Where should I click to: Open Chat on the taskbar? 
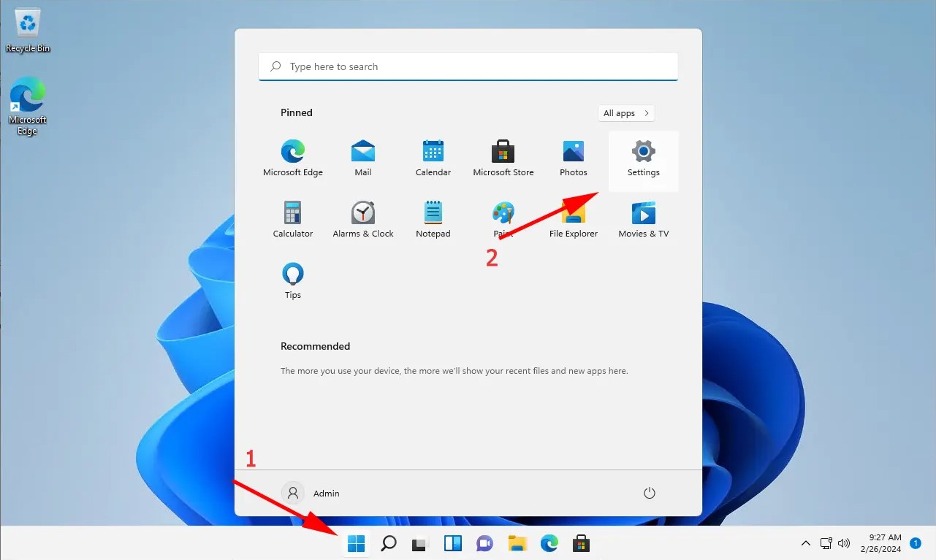coord(484,543)
